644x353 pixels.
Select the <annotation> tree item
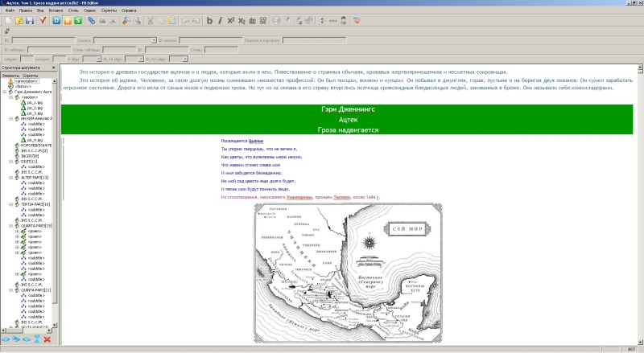(27, 81)
